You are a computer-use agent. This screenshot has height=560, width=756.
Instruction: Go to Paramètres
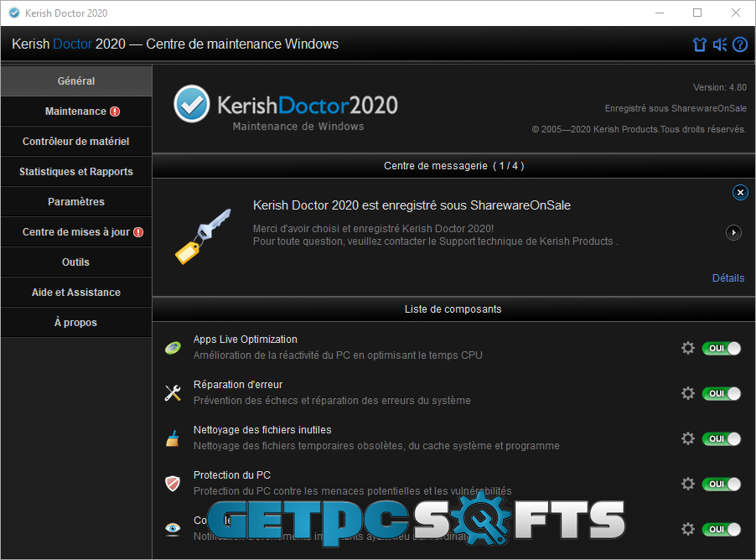point(76,202)
